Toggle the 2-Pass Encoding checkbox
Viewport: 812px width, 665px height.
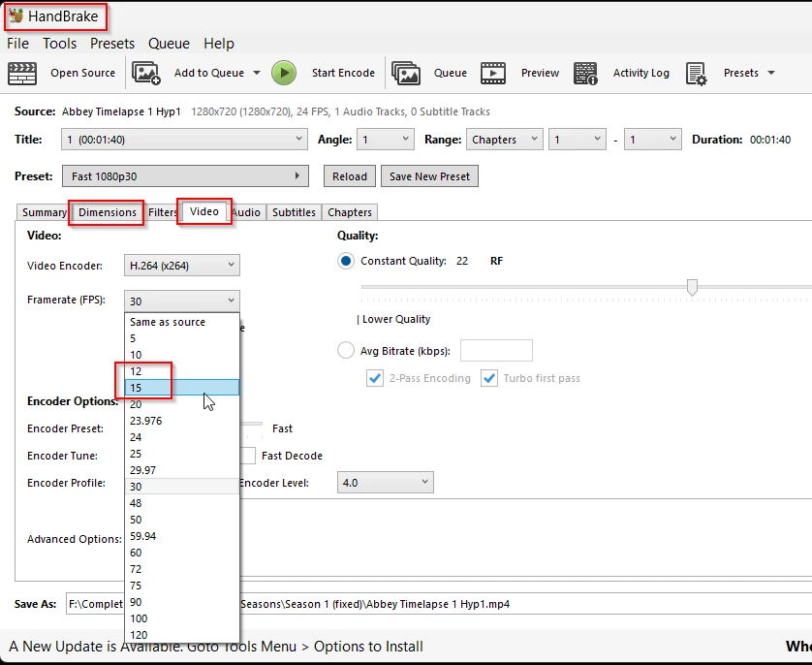point(375,378)
